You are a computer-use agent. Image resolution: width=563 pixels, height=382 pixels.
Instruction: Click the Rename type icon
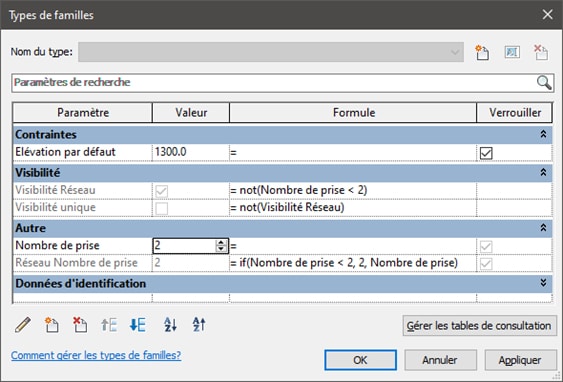tap(512, 52)
